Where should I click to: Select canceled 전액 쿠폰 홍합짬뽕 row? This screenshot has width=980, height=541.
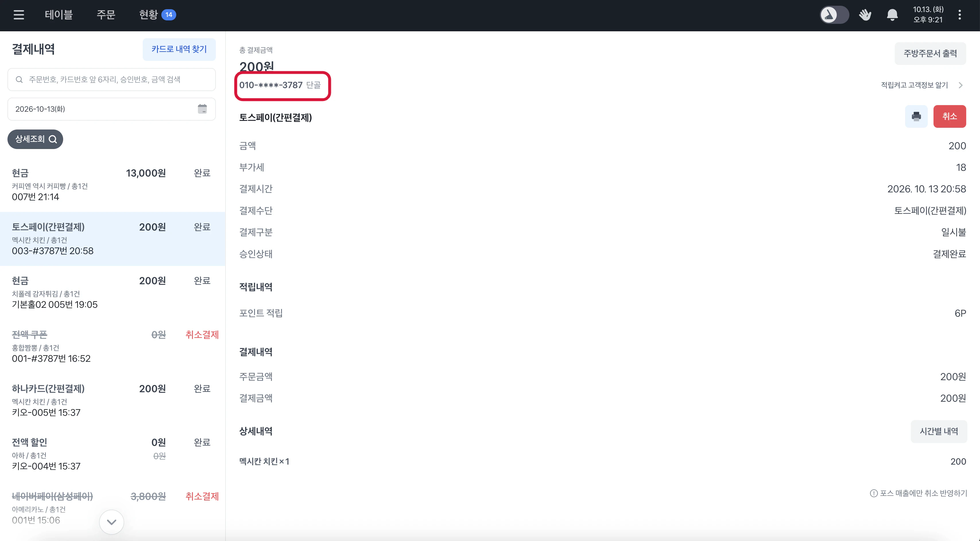pos(113,347)
